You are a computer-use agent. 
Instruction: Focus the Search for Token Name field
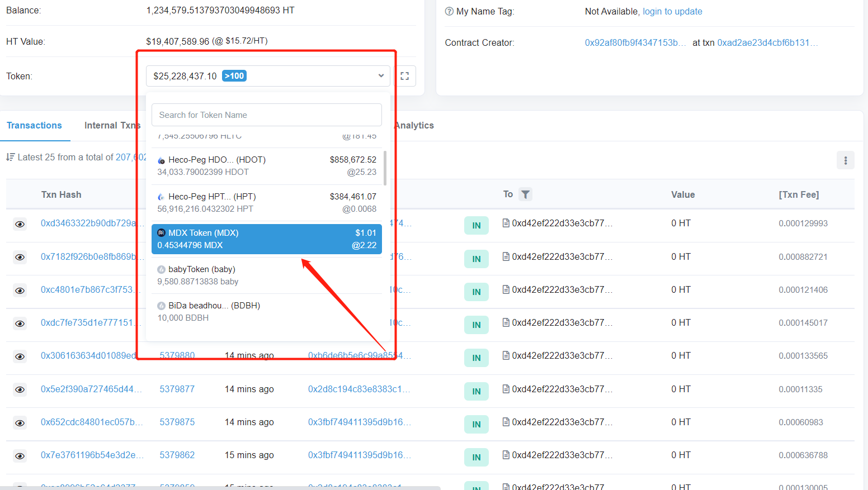[x=267, y=115]
